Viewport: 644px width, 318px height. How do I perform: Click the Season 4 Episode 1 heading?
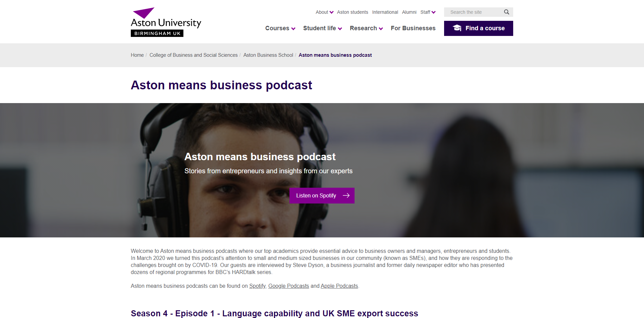pyautogui.click(x=274, y=313)
